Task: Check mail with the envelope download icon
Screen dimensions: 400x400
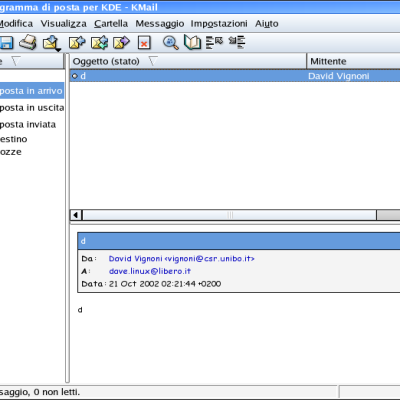Action: (51, 42)
